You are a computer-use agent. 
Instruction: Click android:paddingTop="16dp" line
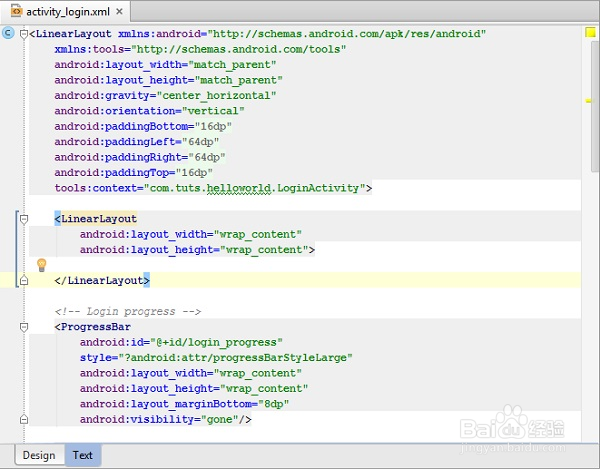pyautogui.click(x=133, y=173)
